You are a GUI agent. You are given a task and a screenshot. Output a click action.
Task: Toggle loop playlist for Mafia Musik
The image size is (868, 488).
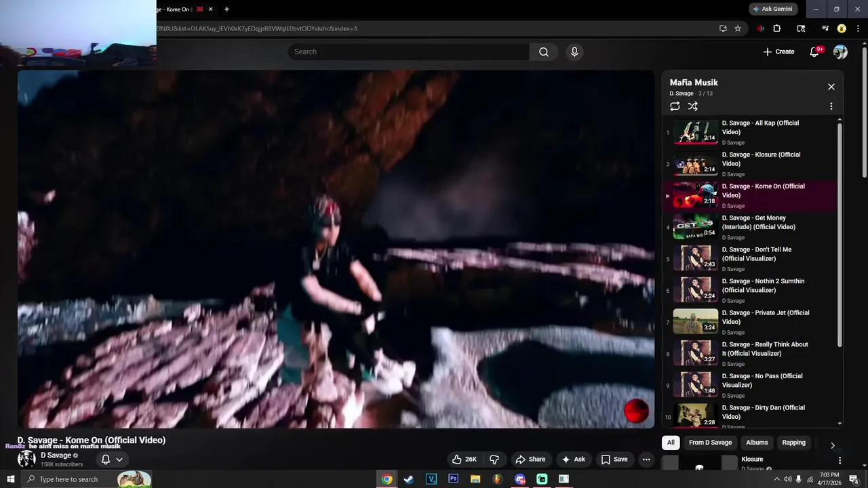click(675, 106)
